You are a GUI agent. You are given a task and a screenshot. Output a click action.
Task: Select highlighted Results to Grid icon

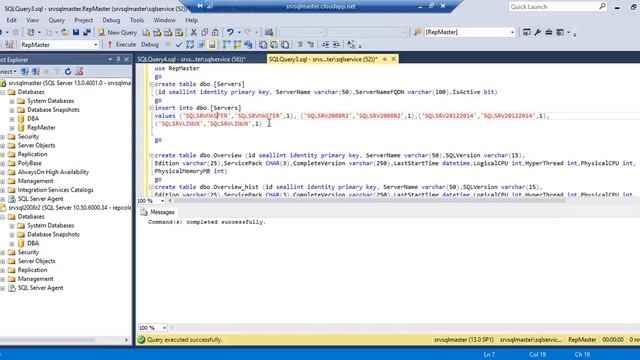pyautogui.click(x=274, y=44)
